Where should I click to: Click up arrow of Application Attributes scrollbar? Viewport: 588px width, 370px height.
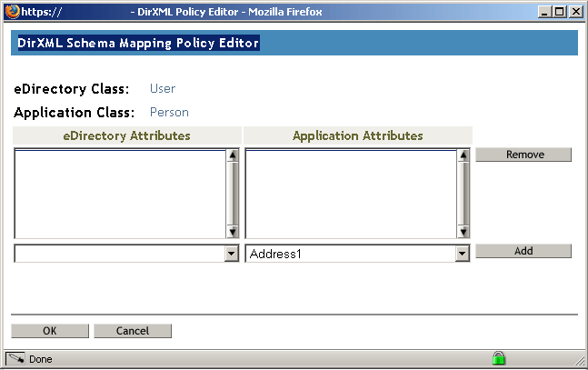(x=463, y=155)
